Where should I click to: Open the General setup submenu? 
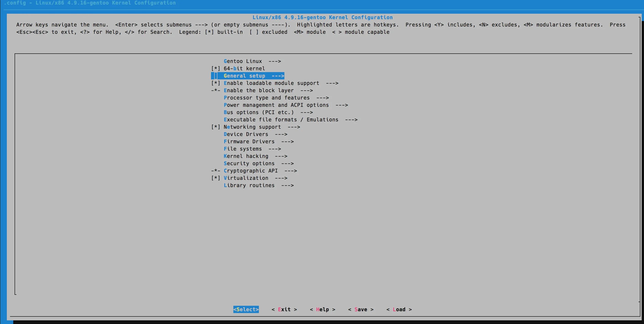(x=252, y=76)
